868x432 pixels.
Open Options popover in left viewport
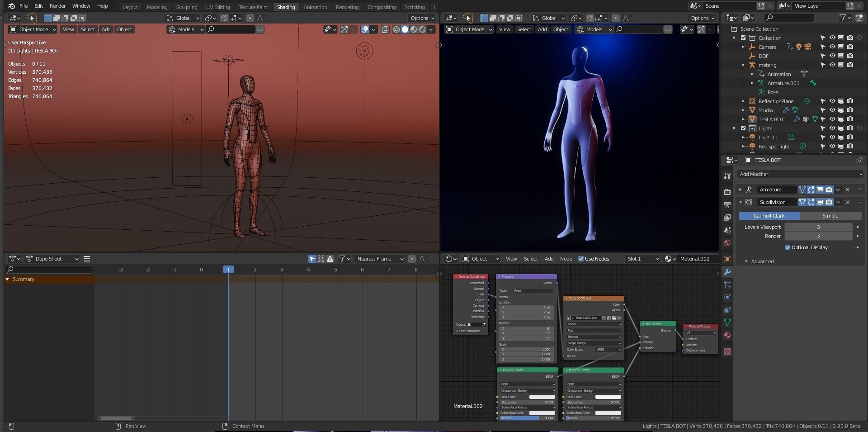click(422, 18)
